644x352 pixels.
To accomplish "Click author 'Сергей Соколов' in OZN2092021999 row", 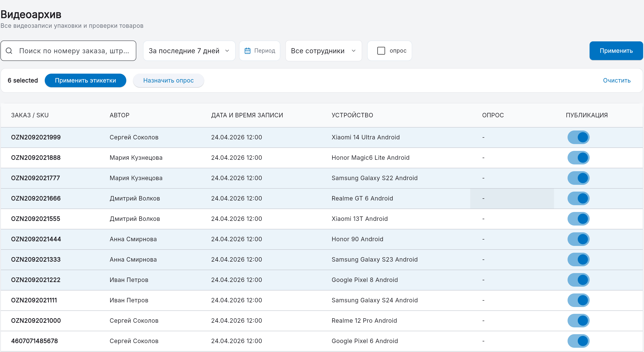I will tap(134, 137).
